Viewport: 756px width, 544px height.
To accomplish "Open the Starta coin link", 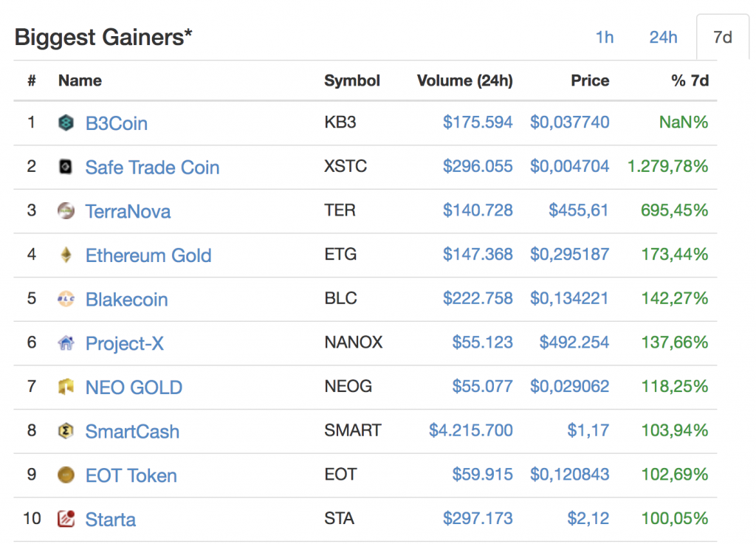I will [110, 519].
